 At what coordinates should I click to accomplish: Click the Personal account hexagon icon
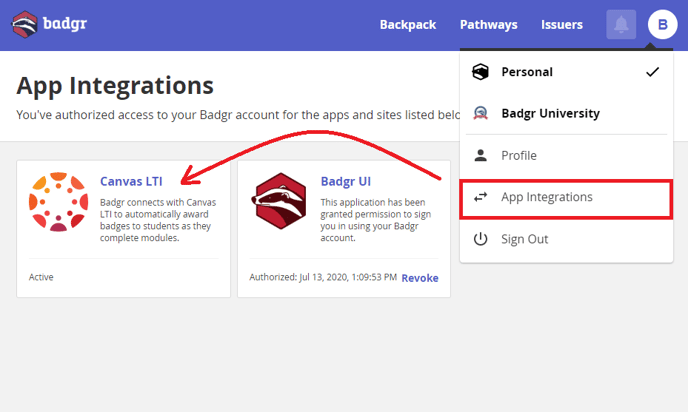click(x=480, y=72)
